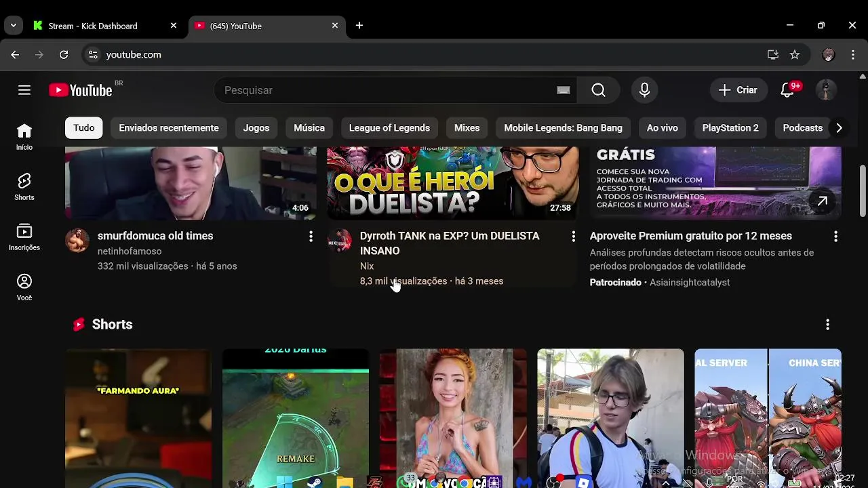This screenshot has height=488, width=868.
Task: Click the netinhofamoso channel avatar
Action: tap(77, 240)
